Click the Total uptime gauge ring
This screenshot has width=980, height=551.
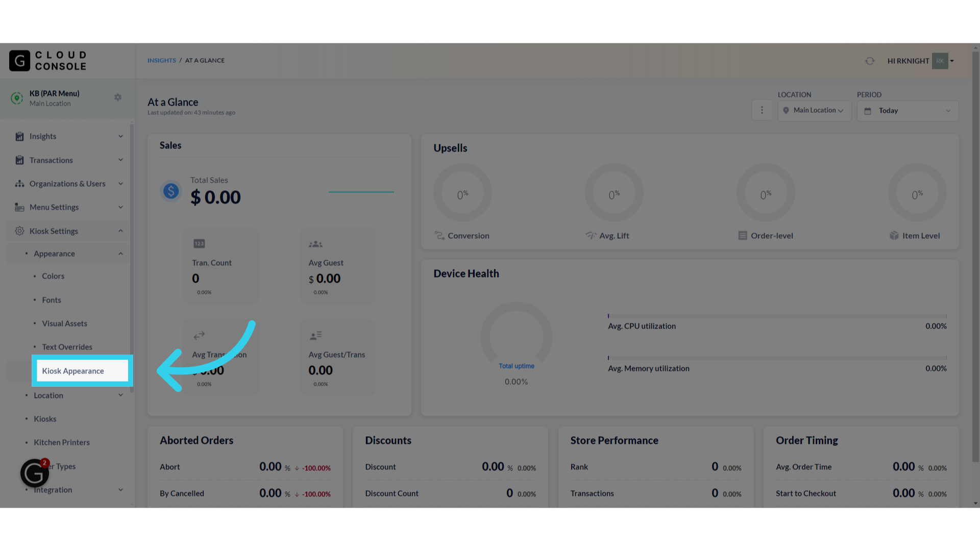click(x=517, y=332)
